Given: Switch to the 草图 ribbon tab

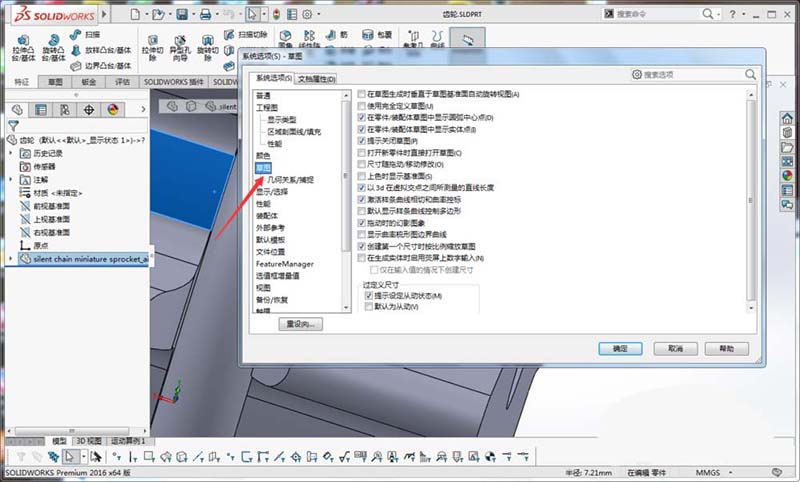Looking at the screenshot, I should pos(55,82).
